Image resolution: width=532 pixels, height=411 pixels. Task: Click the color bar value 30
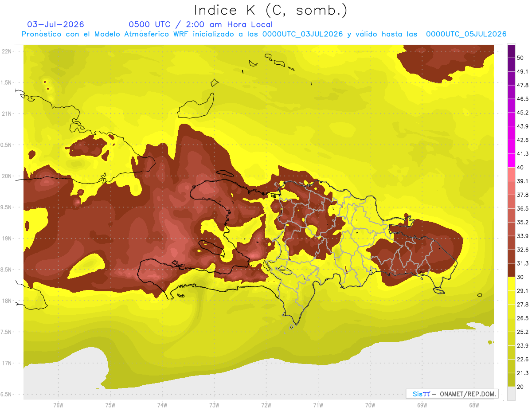click(520, 277)
